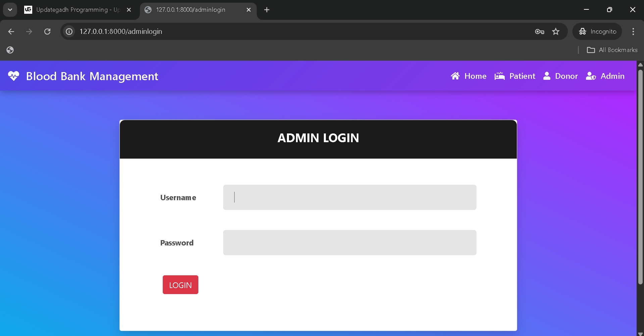Select the Admin navigation link
Viewport: 644px width, 336px height.
click(605, 76)
